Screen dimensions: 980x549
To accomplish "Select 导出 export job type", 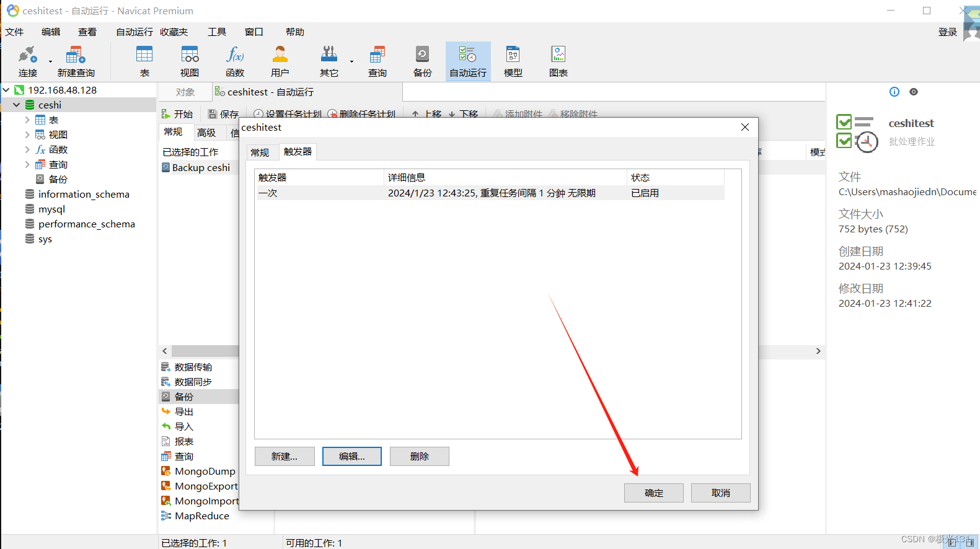I will coord(177,411).
